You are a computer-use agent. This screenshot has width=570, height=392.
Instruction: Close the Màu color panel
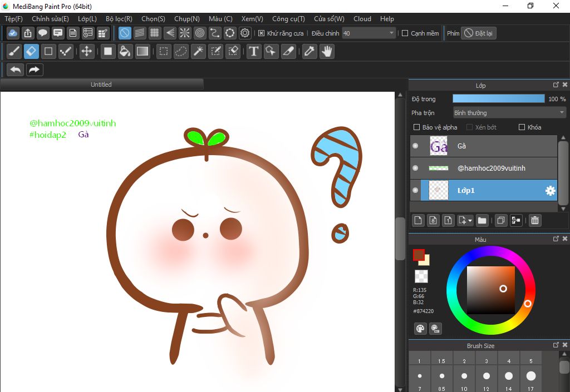(x=565, y=239)
